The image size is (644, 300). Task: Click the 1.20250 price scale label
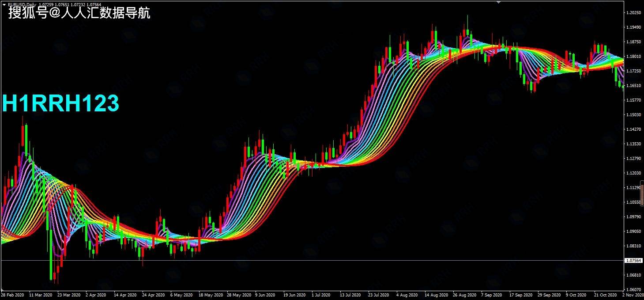633,13
